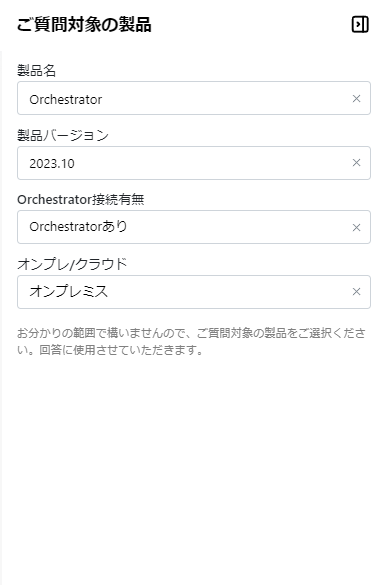Click the Orchestratorあり value text
Screen dimensions: 372x585
click(x=78, y=226)
